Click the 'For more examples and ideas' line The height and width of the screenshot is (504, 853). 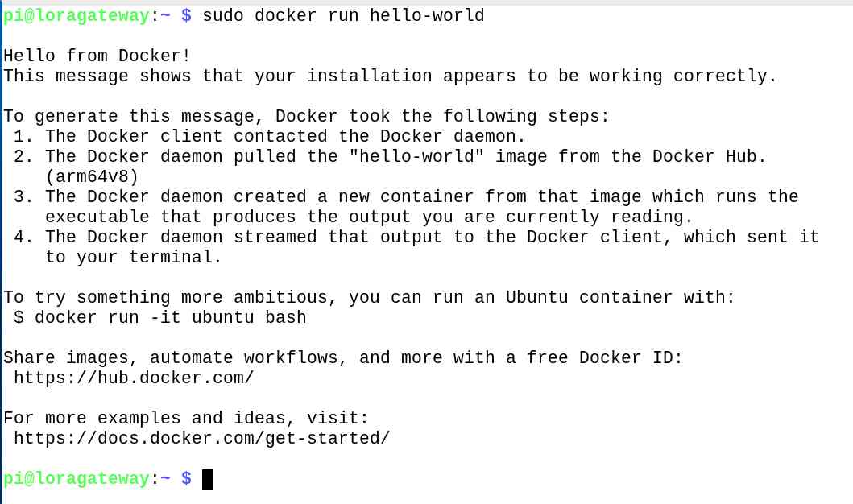(x=186, y=418)
